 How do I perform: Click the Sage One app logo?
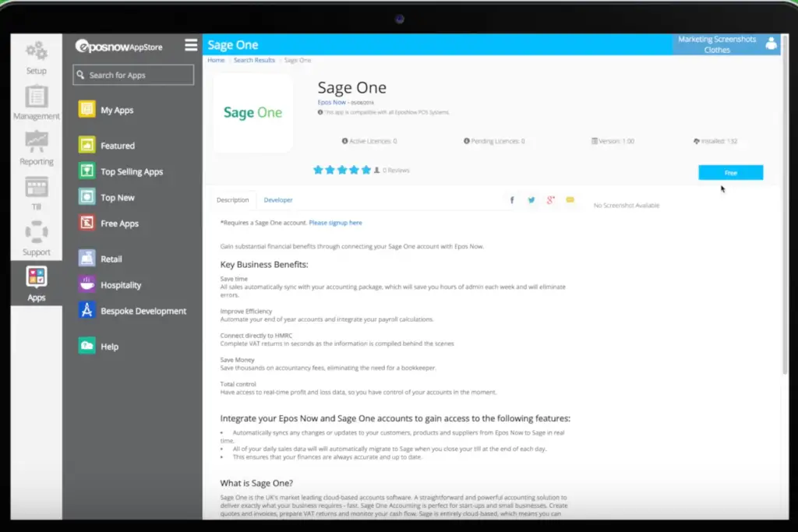[253, 112]
